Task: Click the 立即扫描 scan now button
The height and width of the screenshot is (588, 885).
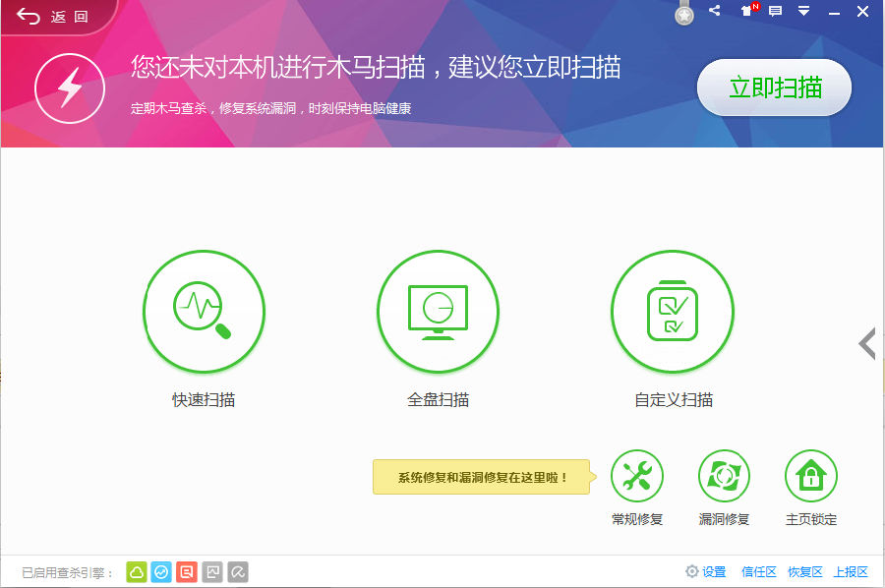Action: [775, 88]
